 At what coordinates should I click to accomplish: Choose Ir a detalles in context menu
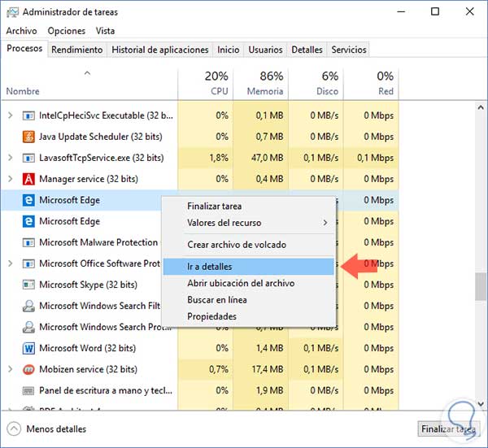pos(248,267)
